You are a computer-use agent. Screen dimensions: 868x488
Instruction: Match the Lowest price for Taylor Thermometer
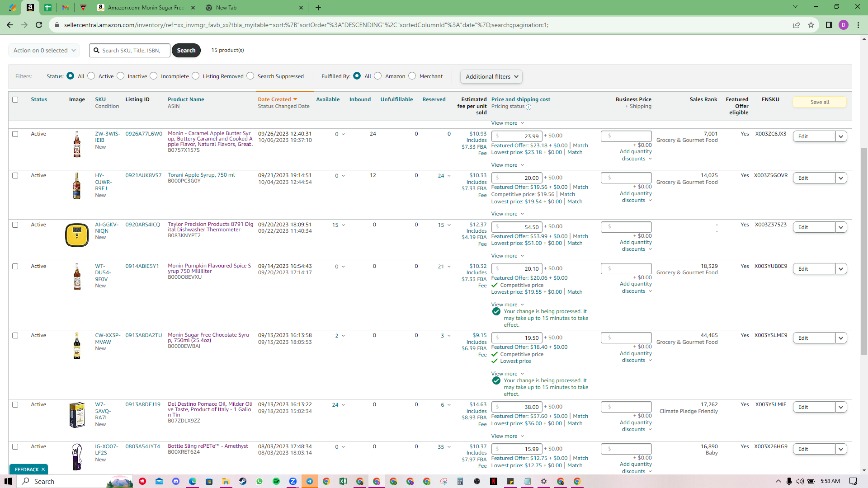(575, 243)
